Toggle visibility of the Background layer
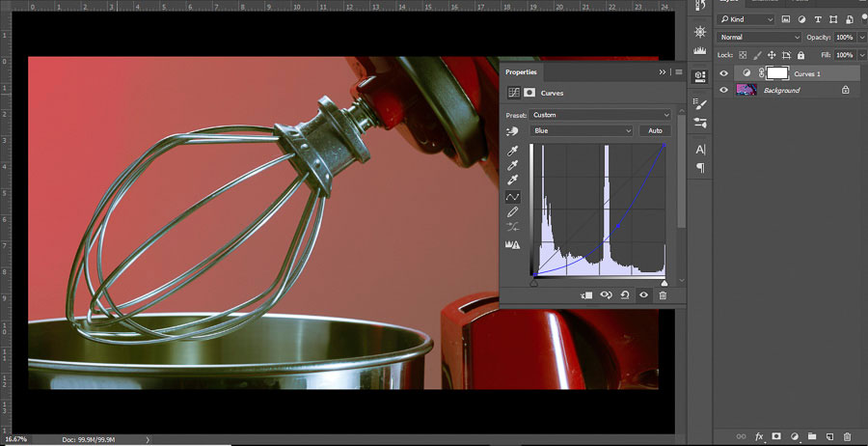 click(723, 90)
